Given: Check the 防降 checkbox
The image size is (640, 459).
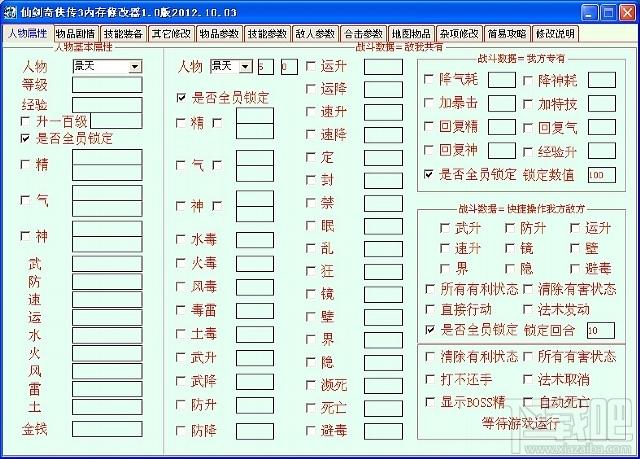Looking at the screenshot, I should click(x=180, y=430).
